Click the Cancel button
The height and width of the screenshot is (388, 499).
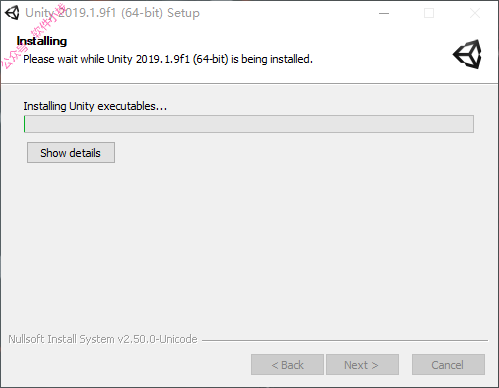[x=448, y=365]
